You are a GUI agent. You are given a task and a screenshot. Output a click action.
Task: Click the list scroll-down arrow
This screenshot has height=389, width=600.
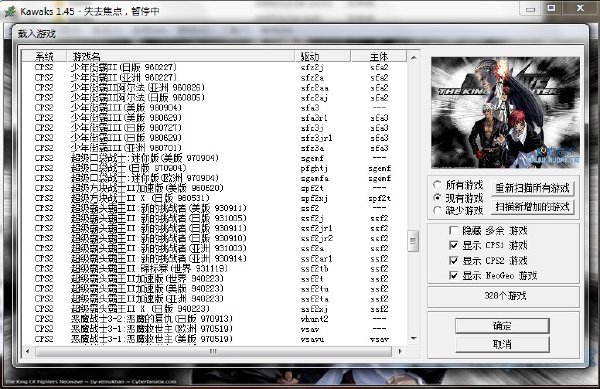coord(413,338)
